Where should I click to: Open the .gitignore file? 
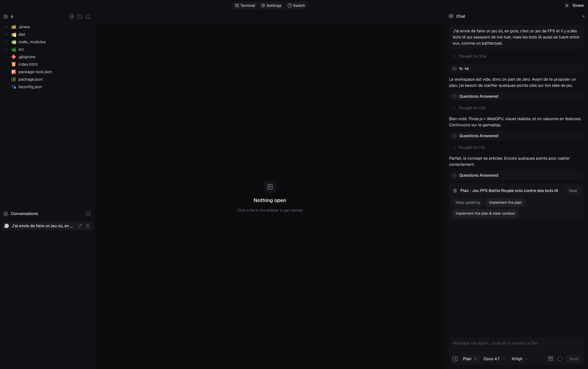pos(27,57)
